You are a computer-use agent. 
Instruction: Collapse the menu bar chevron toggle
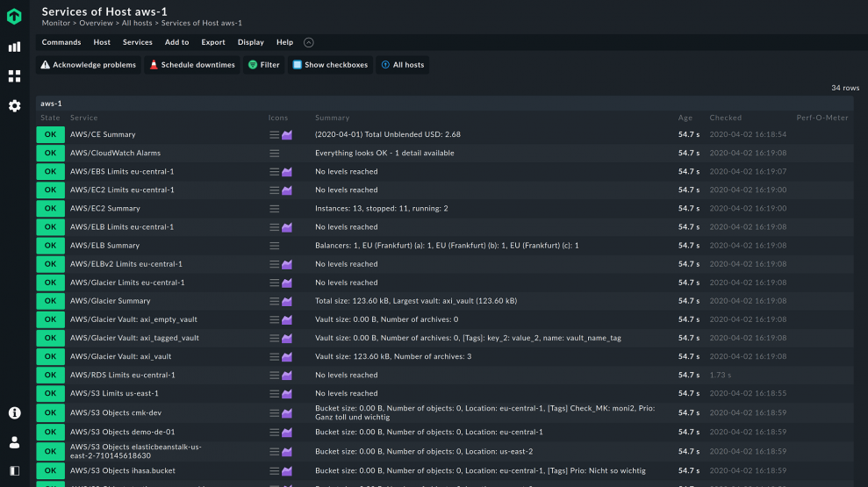309,43
